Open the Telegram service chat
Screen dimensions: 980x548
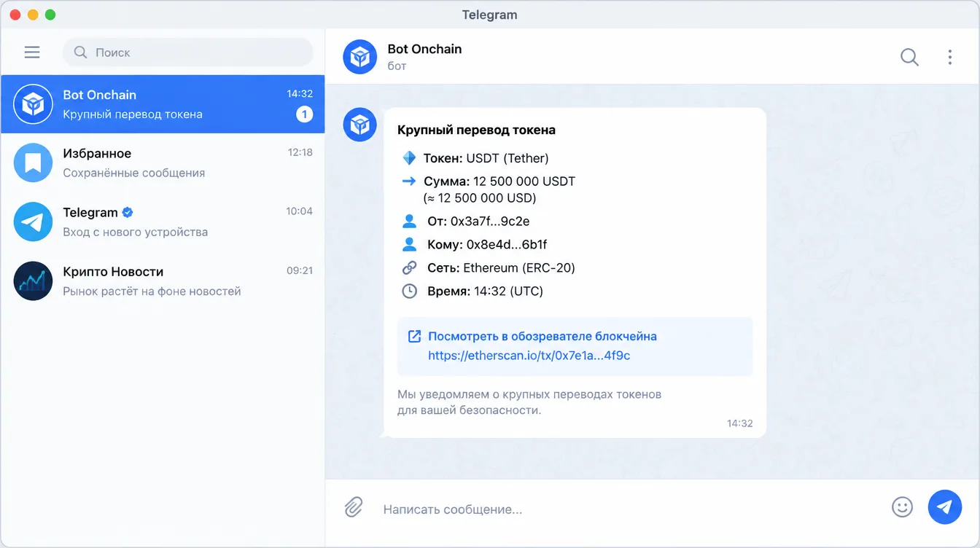(163, 222)
